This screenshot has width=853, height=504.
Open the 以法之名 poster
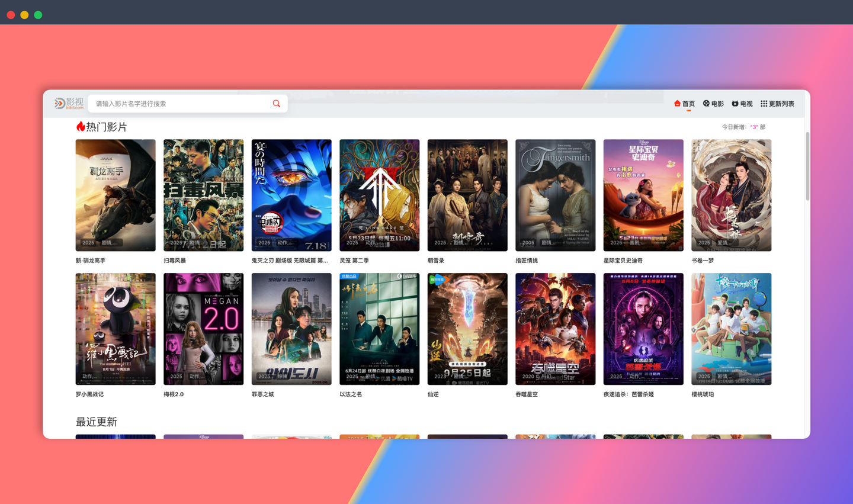click(x=379, y=329)
